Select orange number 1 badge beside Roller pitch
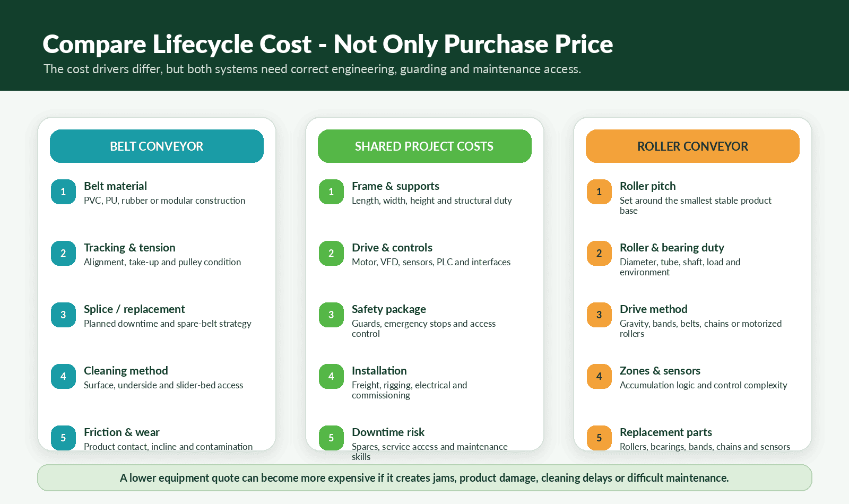This screenshot has height=504, width=849. pyautogui.click(x=599, y=192)
